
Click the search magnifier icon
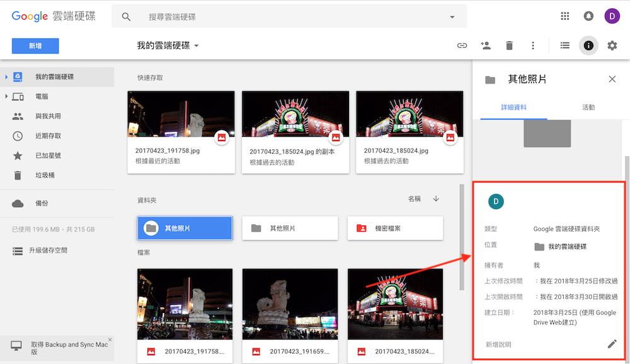click(126, 16)
